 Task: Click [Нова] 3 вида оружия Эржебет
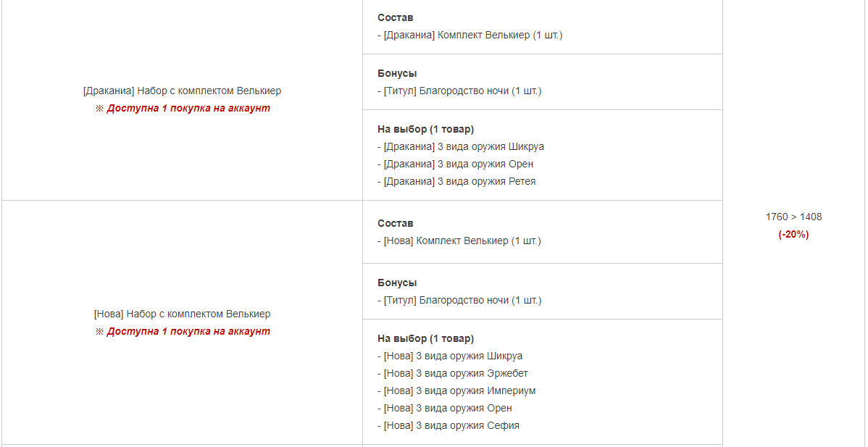click(453, 373)
